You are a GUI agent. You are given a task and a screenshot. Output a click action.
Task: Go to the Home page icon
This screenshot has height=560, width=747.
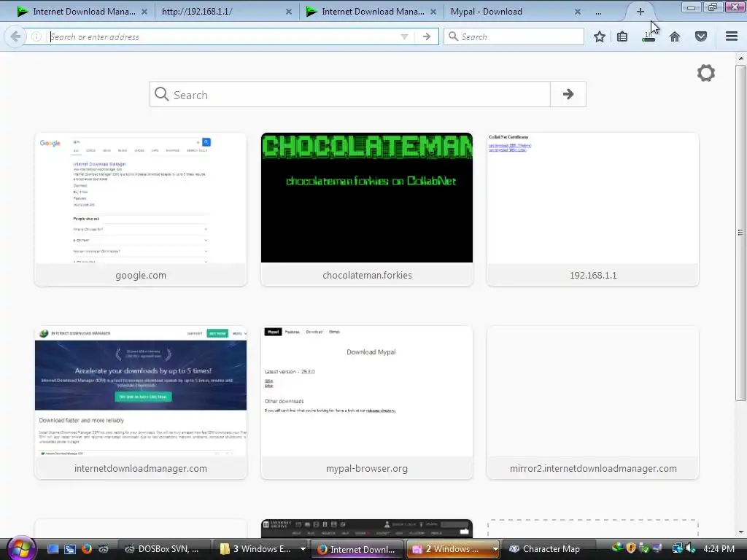coord(675,36)
